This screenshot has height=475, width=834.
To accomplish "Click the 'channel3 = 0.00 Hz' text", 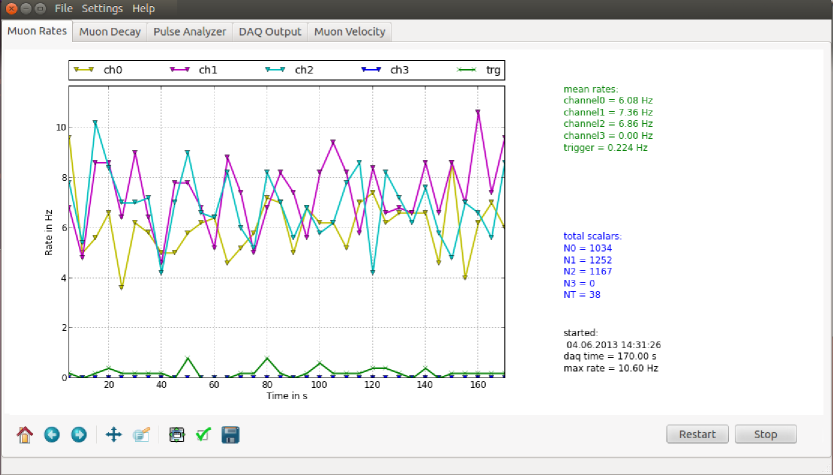I will [608, 136].
